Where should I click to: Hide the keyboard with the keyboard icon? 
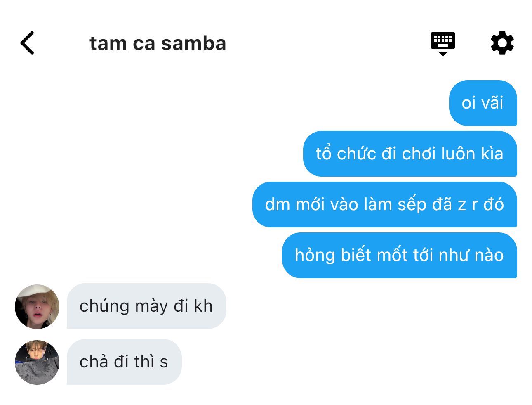pyautogui.click(x=443, y=43)
